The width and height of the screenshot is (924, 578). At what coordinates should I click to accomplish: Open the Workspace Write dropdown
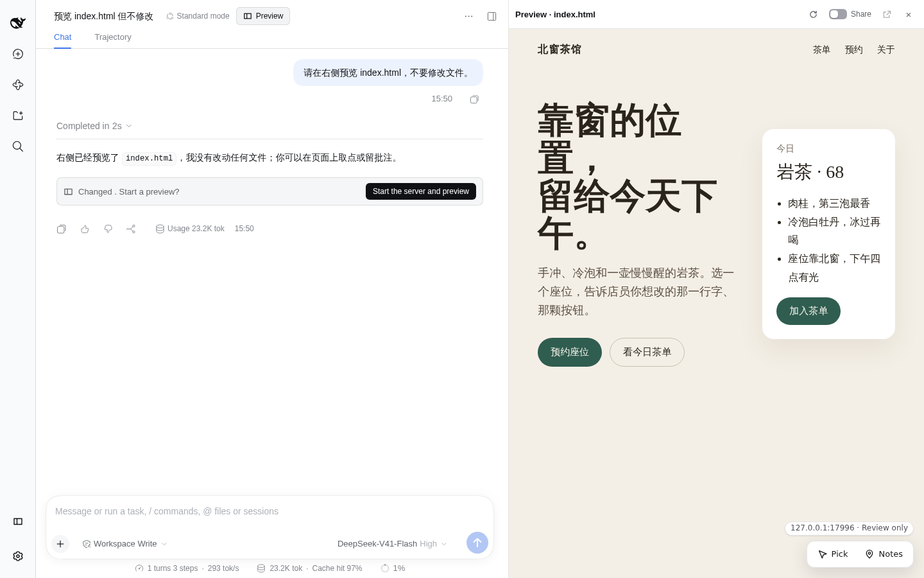coord(124,544)
